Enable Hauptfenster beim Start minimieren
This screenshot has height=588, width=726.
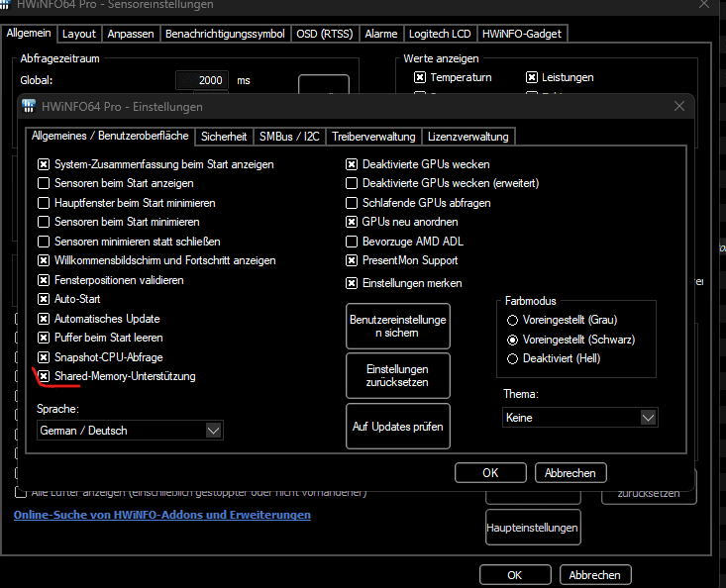44,203
